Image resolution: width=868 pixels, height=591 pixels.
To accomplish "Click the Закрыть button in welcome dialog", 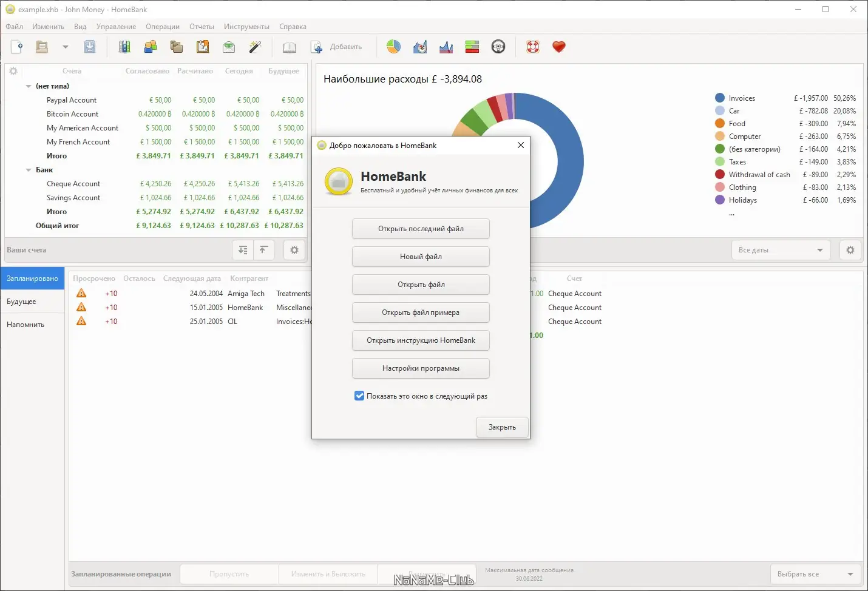I will click(502, 427).
